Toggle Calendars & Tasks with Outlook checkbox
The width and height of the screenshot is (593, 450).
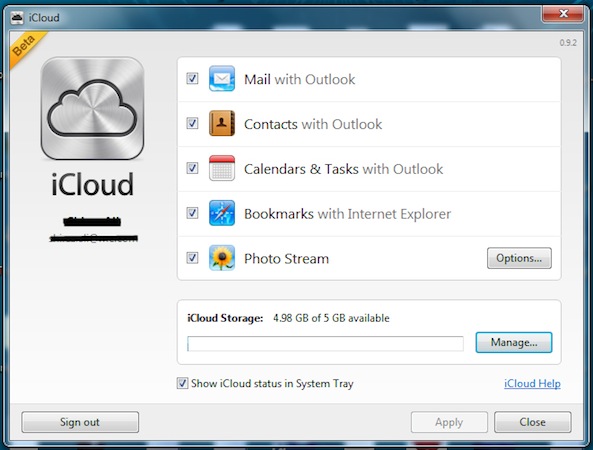click(x=192, y=168)
